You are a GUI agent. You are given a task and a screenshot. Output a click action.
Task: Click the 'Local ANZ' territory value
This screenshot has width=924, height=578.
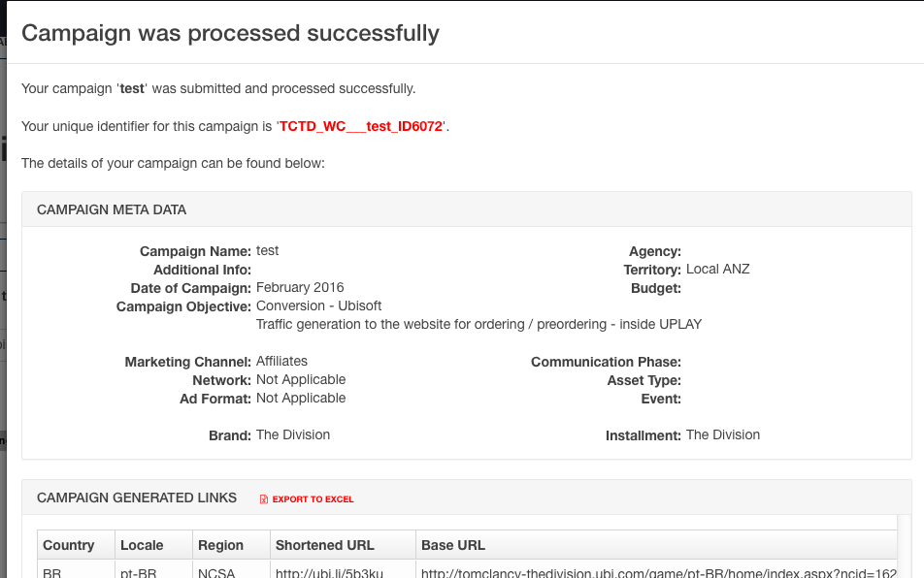(x=717, y=269)
